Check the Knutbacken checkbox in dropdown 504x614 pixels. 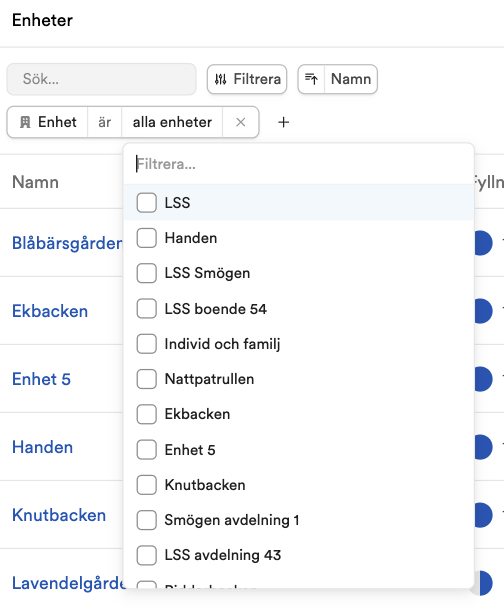pyautogui.click(x=147, y=485)
